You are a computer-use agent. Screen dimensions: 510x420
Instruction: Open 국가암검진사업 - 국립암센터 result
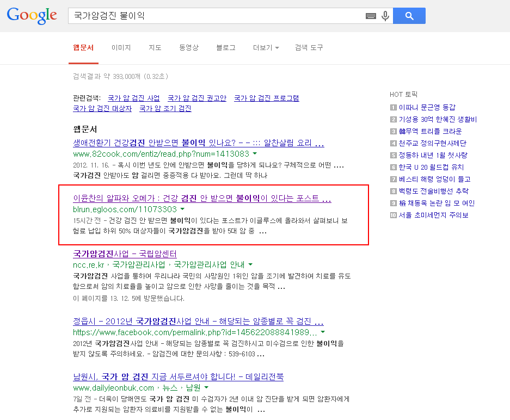[125, 254]
